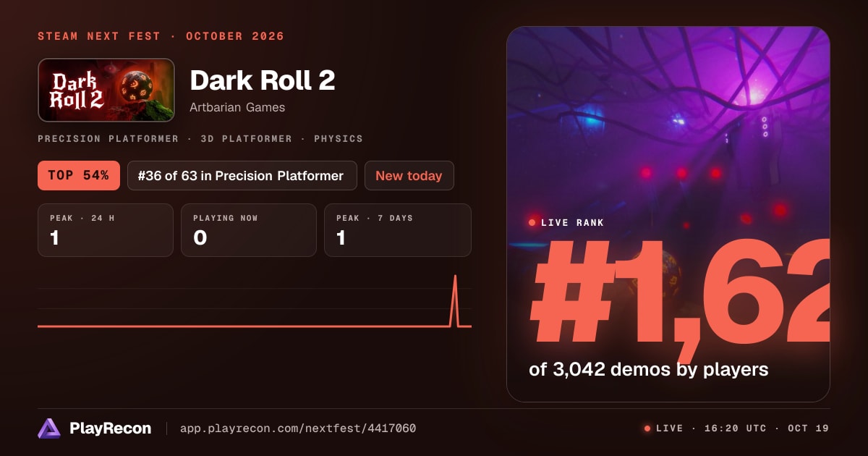This screenshot has height=456, width=868.
Task: Click the spike on the player count chart
Action: (x=455, y=300)
